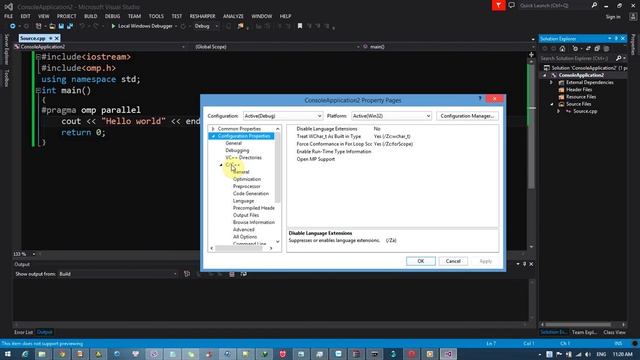Open Internet Explorer from the taskbar
This screenshot has width=640, height=360.
tap(25, 354)
